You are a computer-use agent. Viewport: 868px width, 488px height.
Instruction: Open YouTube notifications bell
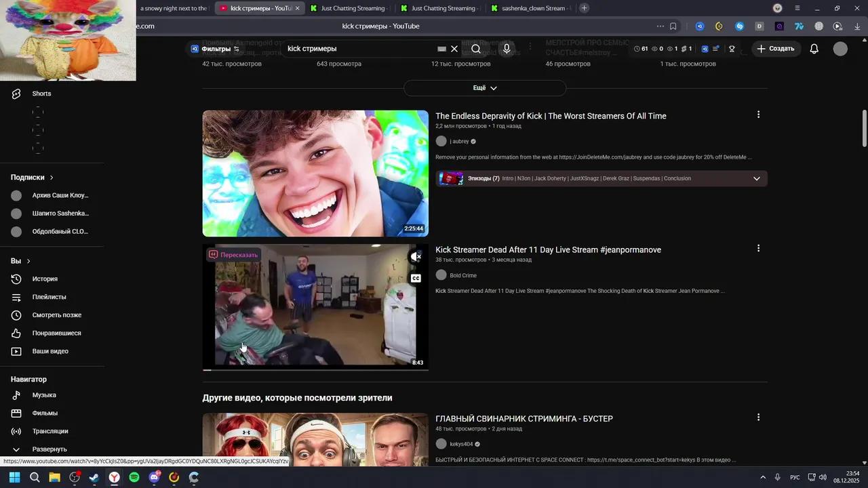click(x=814, y=48)
